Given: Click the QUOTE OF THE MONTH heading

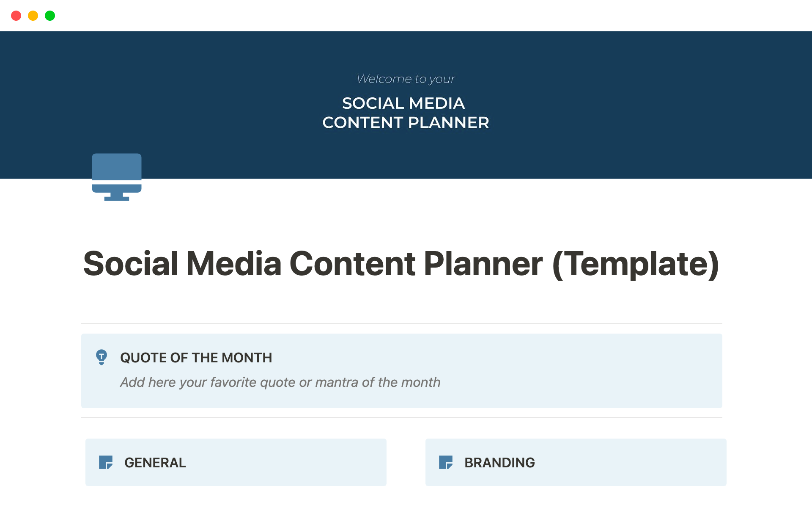Looking at the screenshot, I should tap(196, 358).
